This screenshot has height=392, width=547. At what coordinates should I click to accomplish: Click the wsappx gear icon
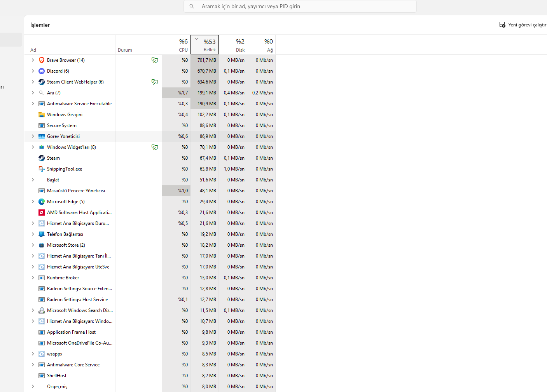(42, 354)
